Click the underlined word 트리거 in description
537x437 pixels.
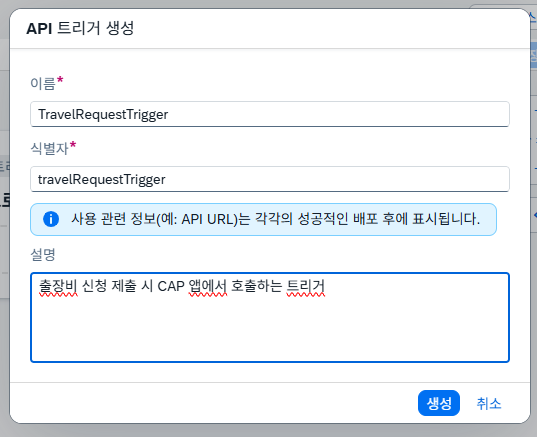click(305, 286)
